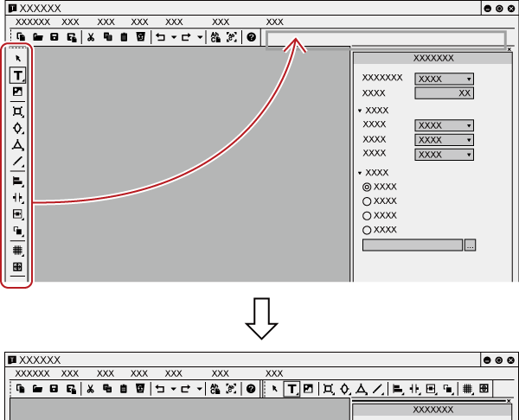Select Text tool in bottom window toolbar
The image size is (519, 420).
(x=292, y=389)
